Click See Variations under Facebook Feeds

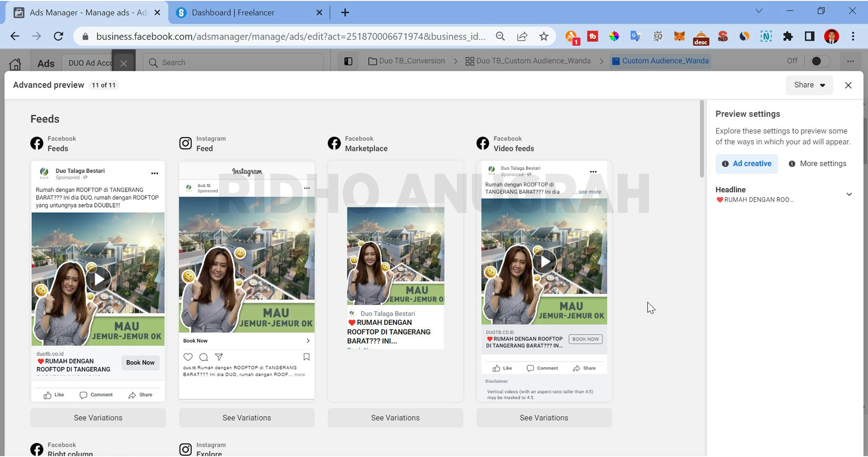(98, 418)
